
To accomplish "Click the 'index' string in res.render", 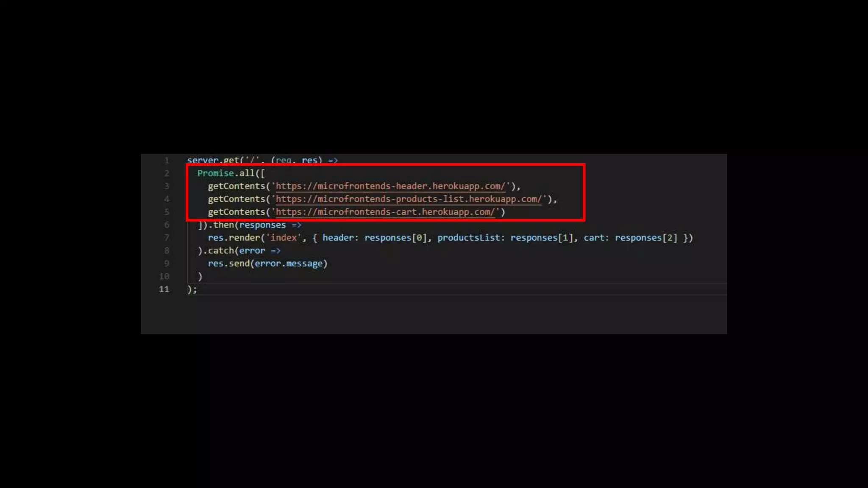I will [284, 238].
